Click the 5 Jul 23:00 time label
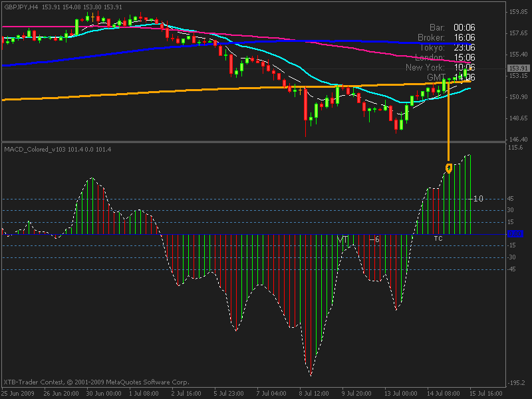This screenshot has width=532, height=399. [229, 394]
